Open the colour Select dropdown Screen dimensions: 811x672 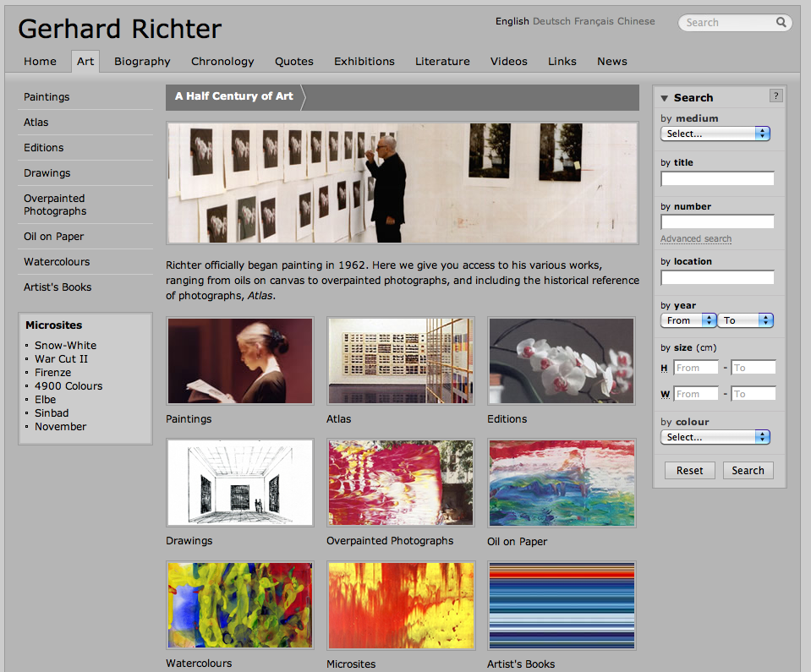715,437
